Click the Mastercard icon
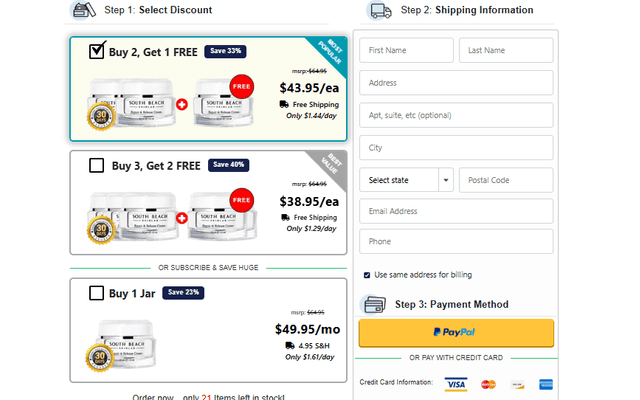The height and width of the screenshot is (400, 640). point(488,384)
